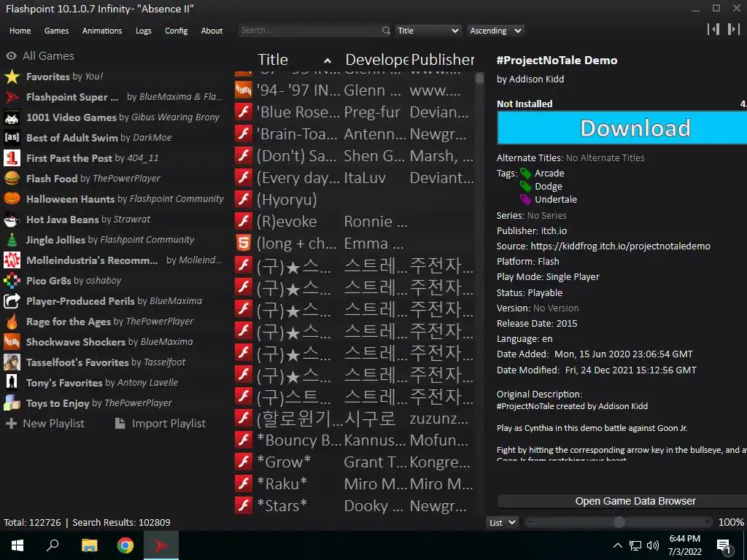This screenshot has height=560, width=747.
Task: Click the Tony's Favorites playlist icon
Action: pos(12,382)
